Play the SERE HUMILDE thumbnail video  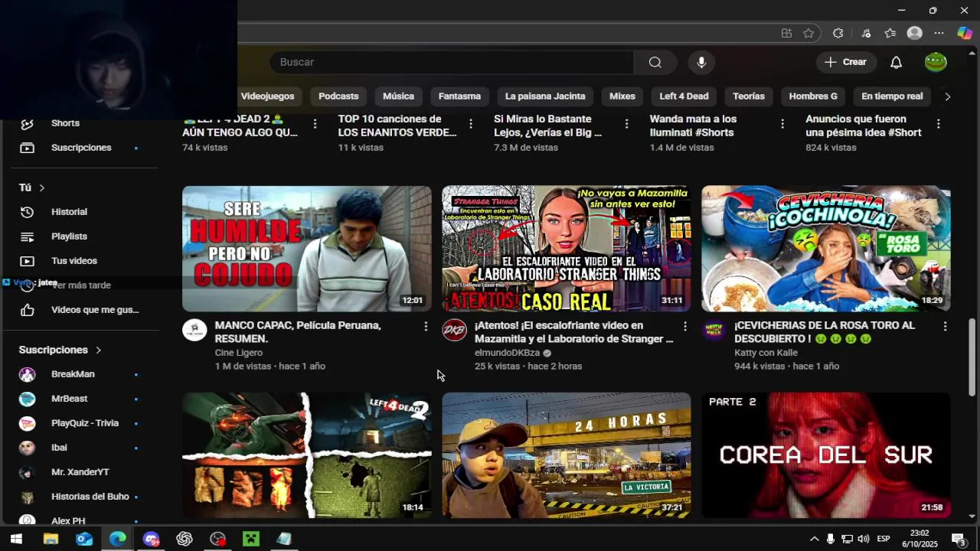(x=307, y=249)
